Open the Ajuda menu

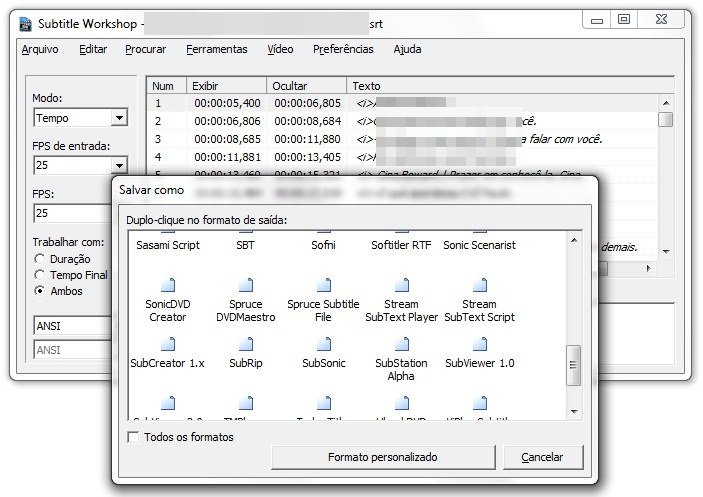[407, 49]
